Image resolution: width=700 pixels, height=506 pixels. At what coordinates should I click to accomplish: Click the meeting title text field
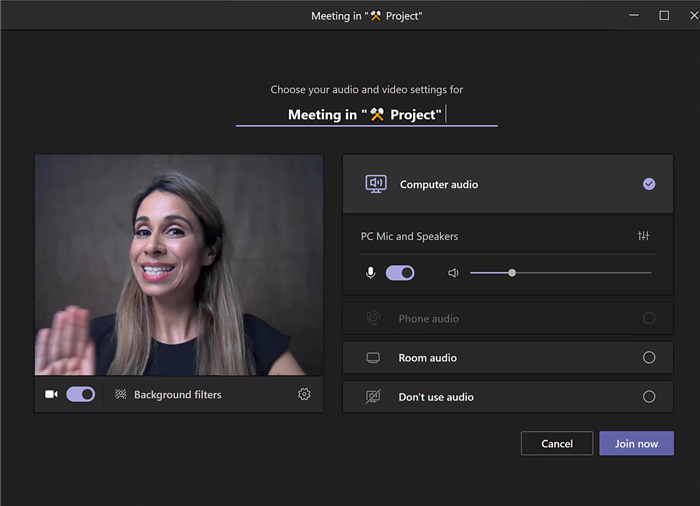tap(366, 115)
